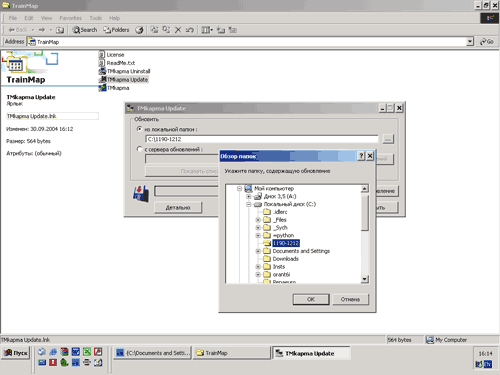Click the folder tree vertical scrollbar
The height and width of the screenshot is (375, 500).
[365, 234]
